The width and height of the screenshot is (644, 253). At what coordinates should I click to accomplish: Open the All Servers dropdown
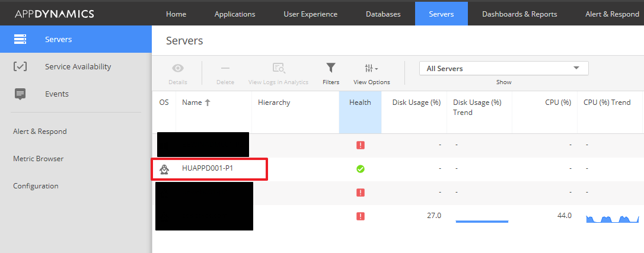click(x=504, y=69)
